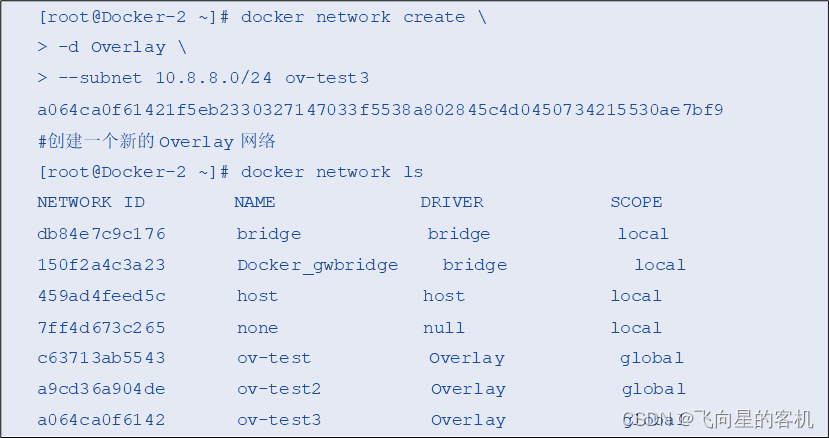Screen dimensions: 829x438
Task: Click the Docker_gwbridge network name
Action: [x=318, y=265]
